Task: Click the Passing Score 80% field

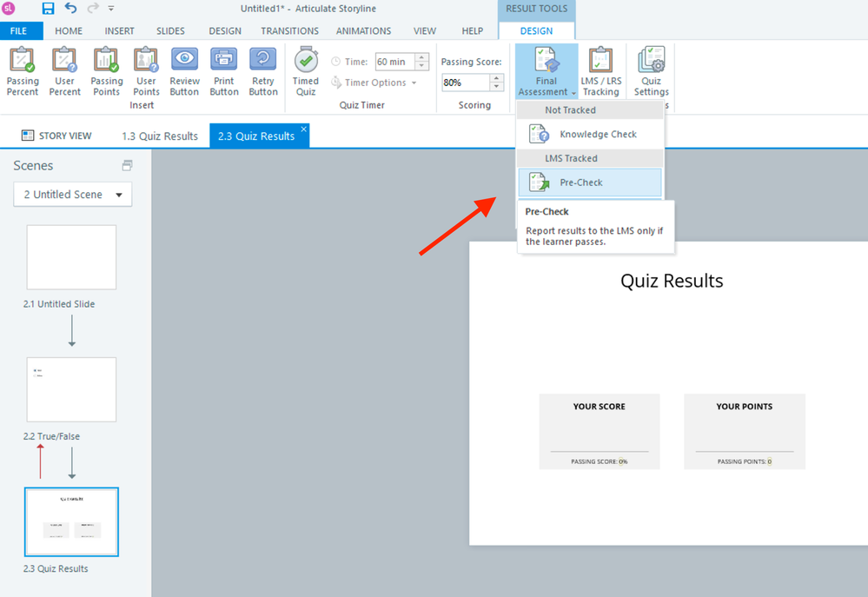Action: (x=466, y=83)
